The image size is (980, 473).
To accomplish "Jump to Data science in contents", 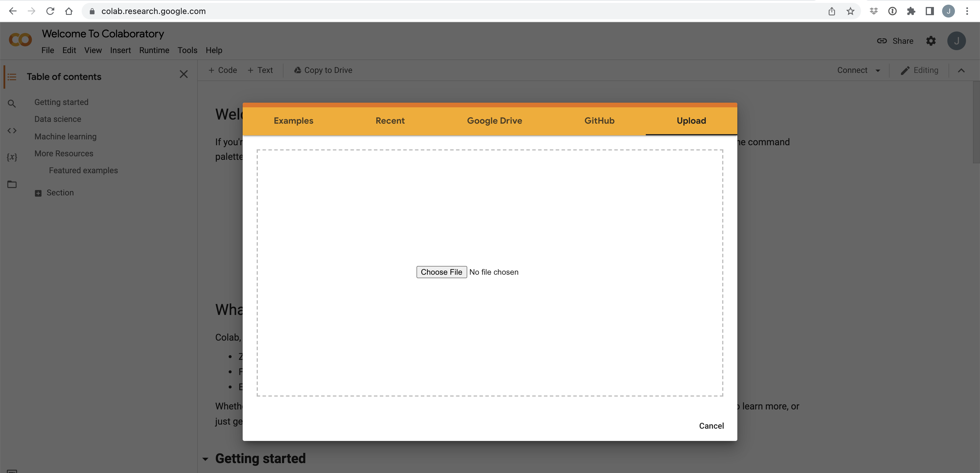I will point(58,119).
